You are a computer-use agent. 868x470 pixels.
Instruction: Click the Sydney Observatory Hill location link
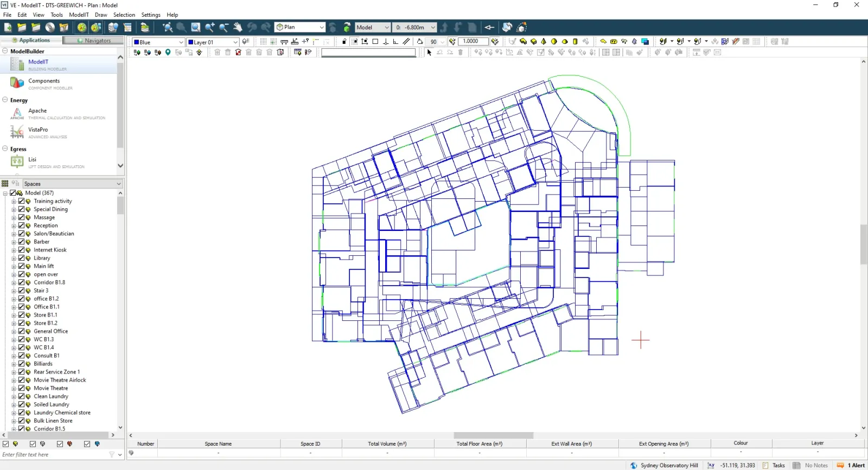(664, 465)
